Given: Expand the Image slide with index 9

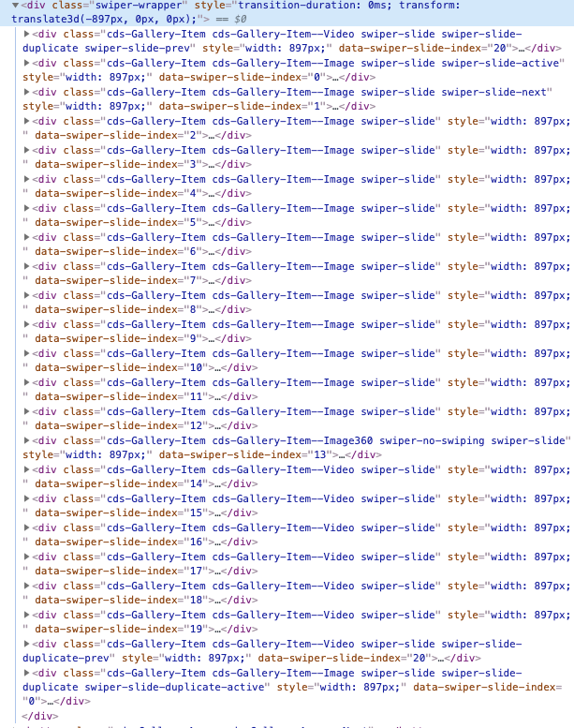Looking at the screenshot, I should point(27,324).
